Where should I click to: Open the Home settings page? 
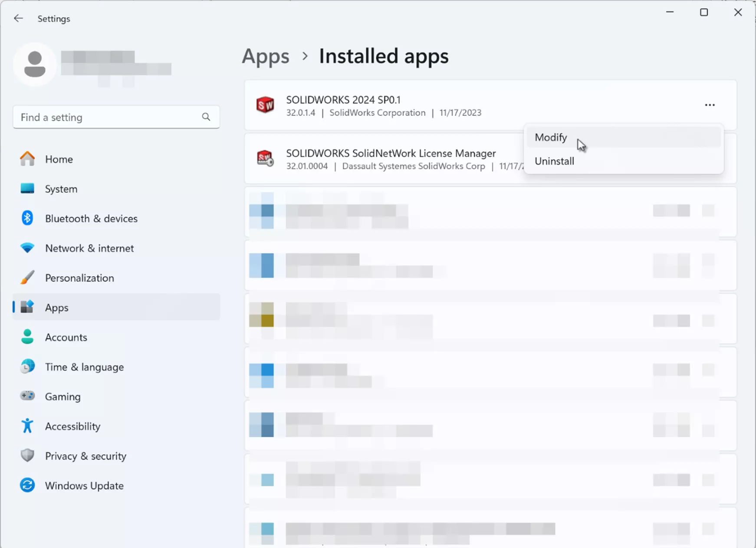tap(116, 159)
